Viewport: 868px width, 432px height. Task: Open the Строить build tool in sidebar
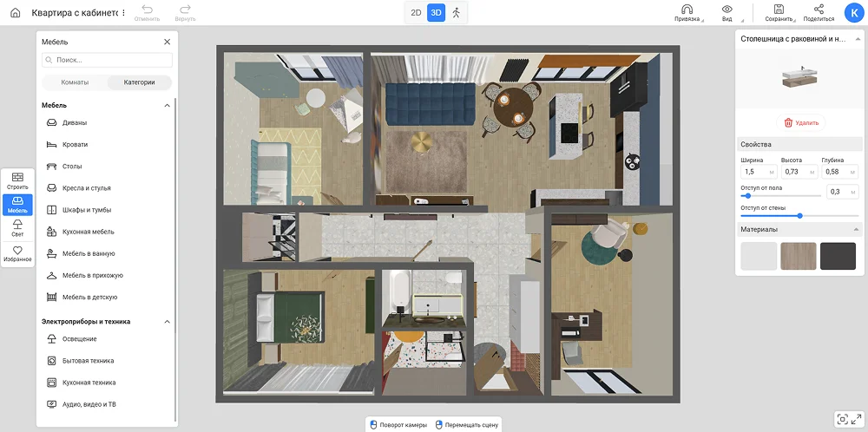(x=17, y=181)
